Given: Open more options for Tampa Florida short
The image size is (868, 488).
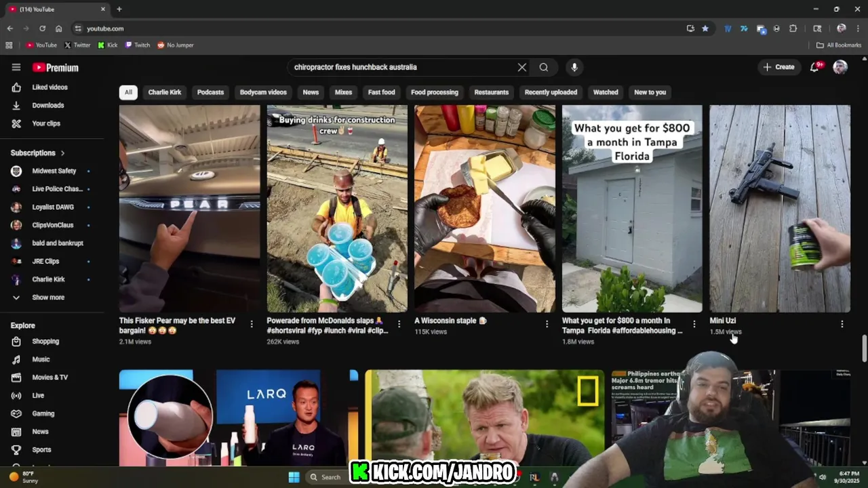Looking at the screenshot, I should [x=694, y=325].
